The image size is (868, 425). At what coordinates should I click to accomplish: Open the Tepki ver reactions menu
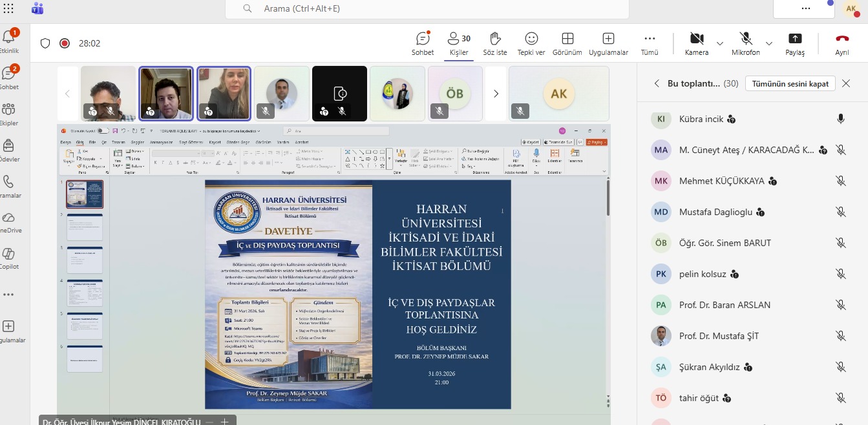(531, 43)
